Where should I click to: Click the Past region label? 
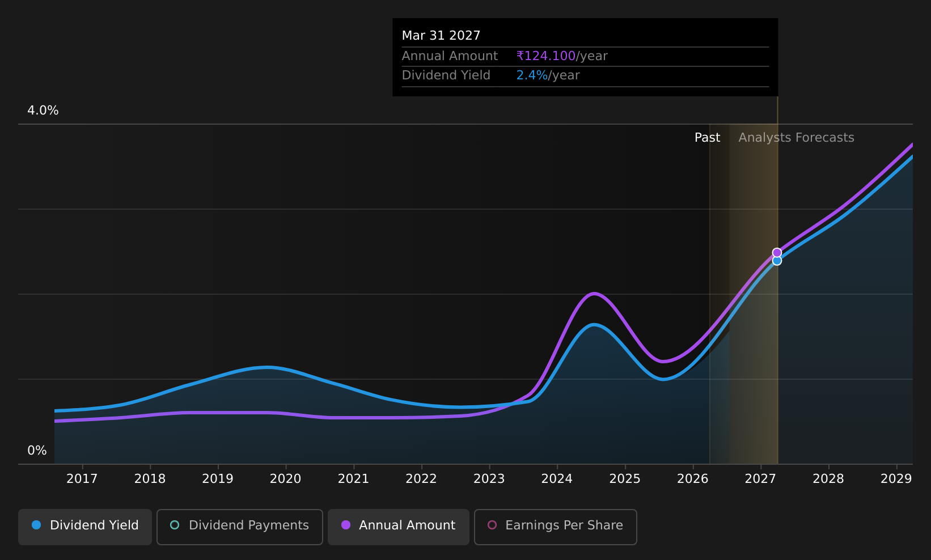coord(707,138)
